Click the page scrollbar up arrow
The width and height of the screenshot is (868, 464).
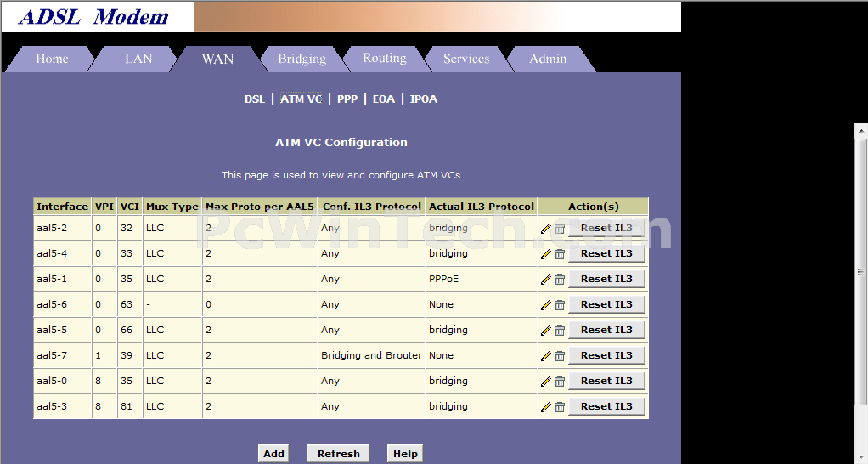click(x=861, y=131)
